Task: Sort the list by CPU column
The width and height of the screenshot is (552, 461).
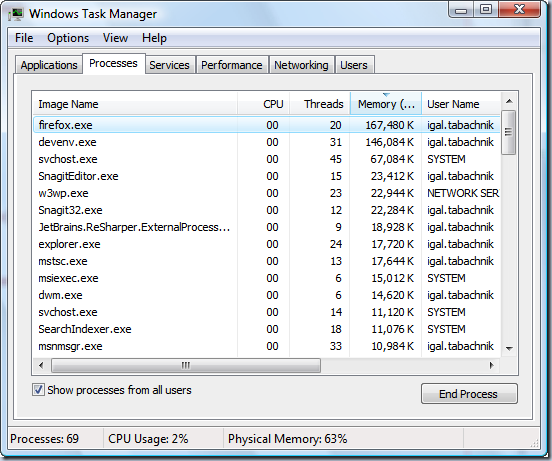Action: coord(264,104)
